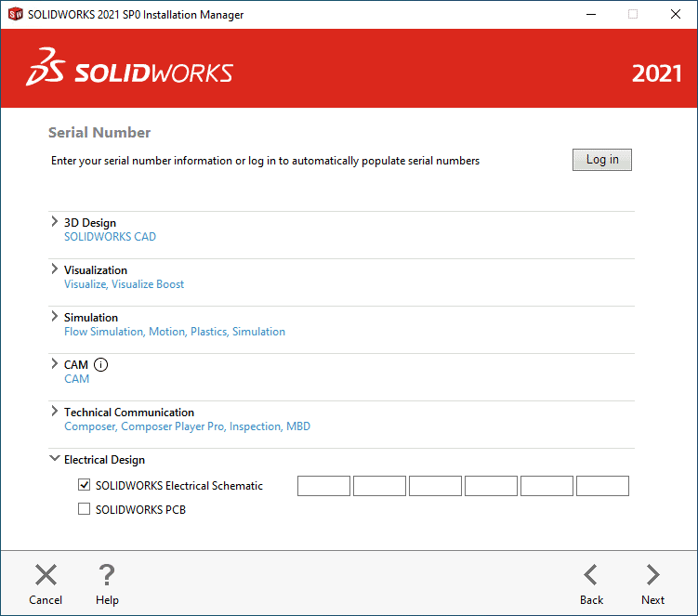Click the Visualize, Visualize Boost text

coord(124,284)
